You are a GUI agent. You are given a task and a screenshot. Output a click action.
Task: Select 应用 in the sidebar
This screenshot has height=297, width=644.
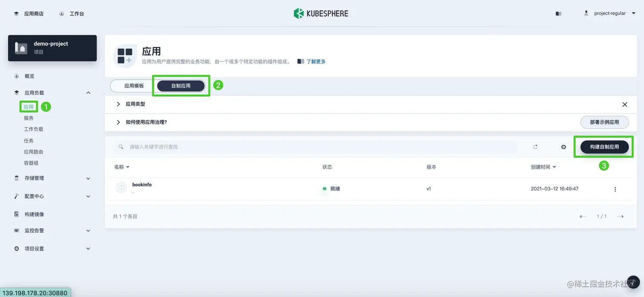click(x=29, y=107)
